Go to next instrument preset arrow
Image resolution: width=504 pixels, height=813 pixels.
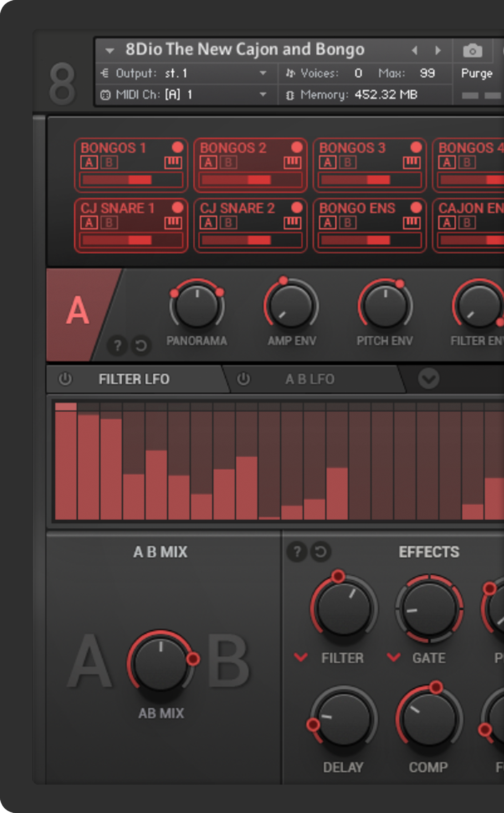[438, 50]
